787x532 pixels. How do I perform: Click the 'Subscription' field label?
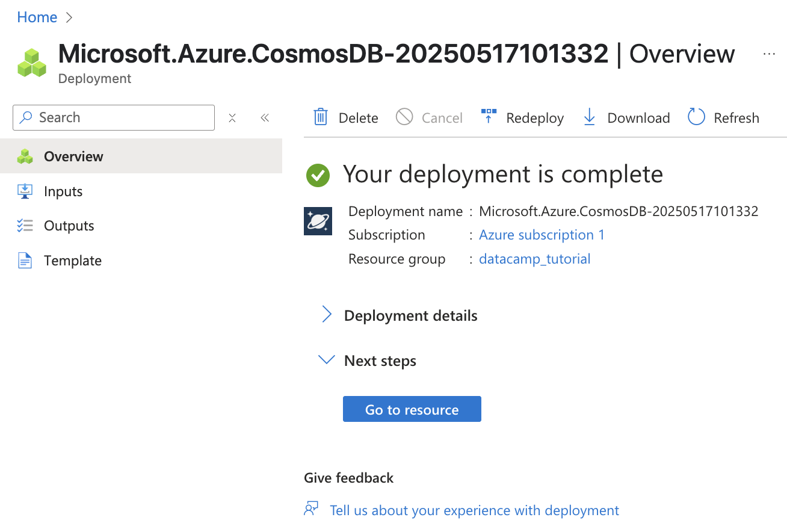coord(387,235)
